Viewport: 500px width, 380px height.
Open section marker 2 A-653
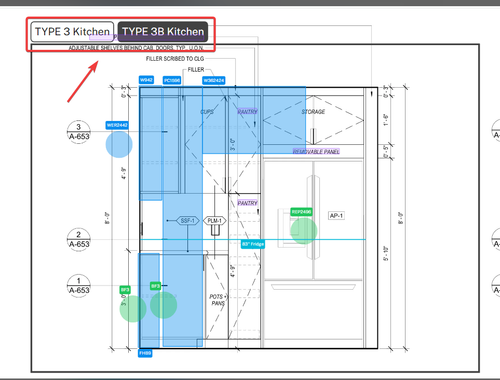(79, 240)
